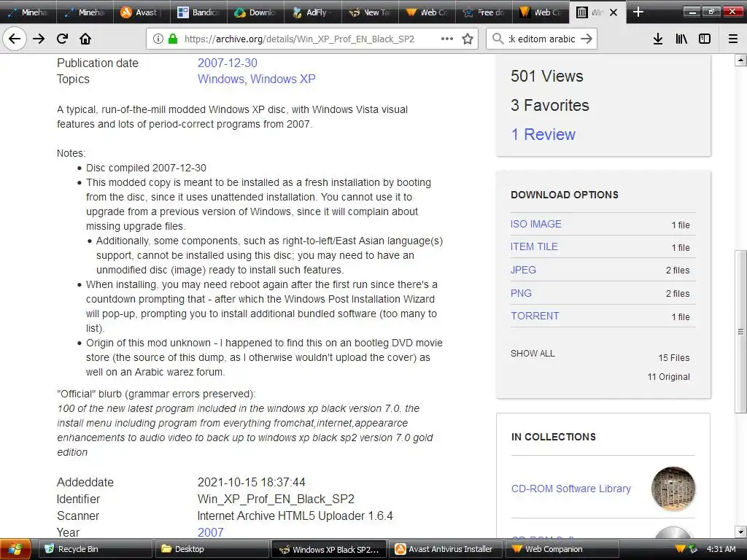The height and width of the screenshot is (560, 747).
Task: Close the active archive.org tab
Action: pyautogui.click(x=614, y=12)
